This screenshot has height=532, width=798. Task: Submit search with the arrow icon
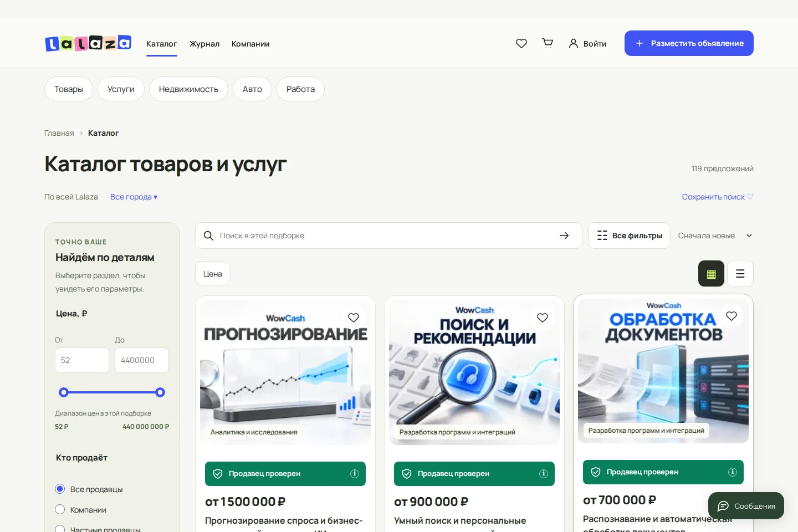pyautogui.click(x=564, y=236)
